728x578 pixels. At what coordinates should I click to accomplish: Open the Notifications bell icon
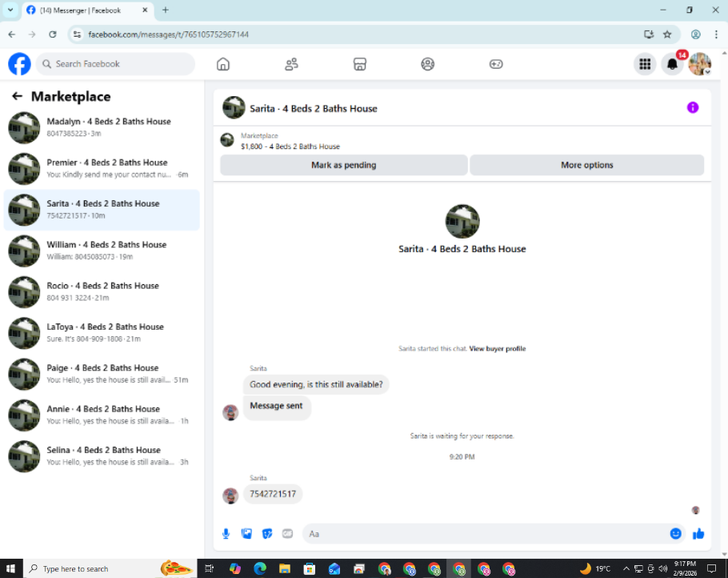point(672,64)
